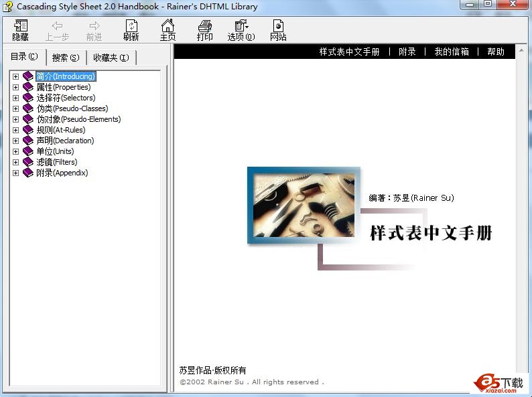
Task: Switch to the 目录(C) contents tab
Action: click(24, 57)
